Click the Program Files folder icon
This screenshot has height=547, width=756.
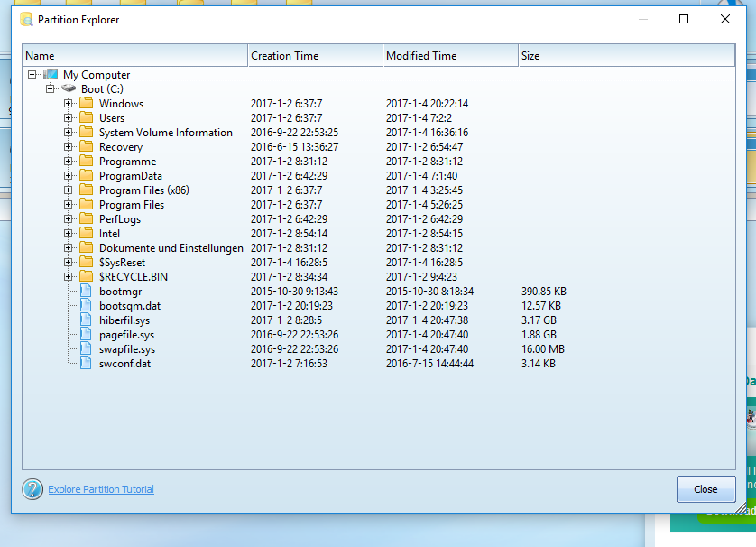[87, 205]
